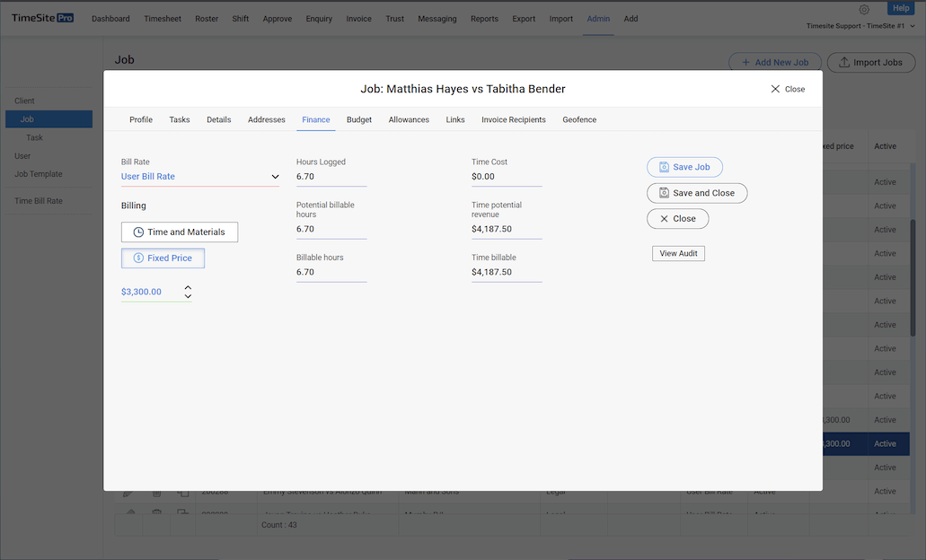Open the Links tab
Image resolution: width=926 pixels, height=560 pixels.
pos(455,119)
